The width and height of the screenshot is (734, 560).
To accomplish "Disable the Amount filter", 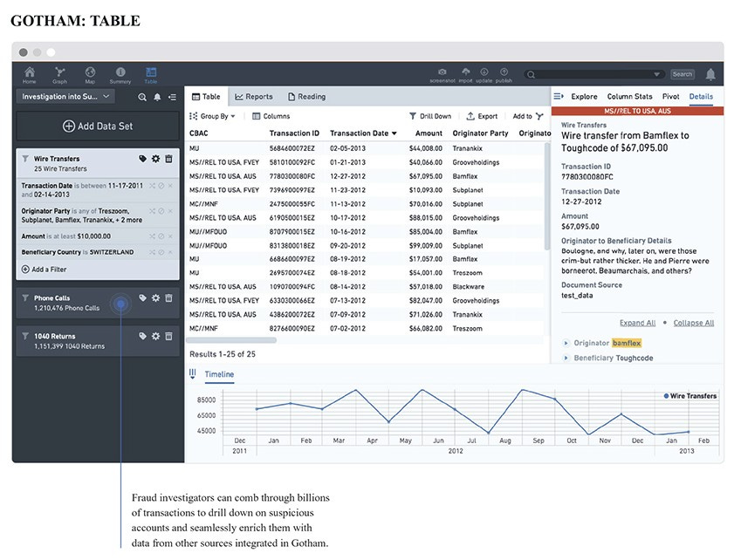I will pos(161,236).
